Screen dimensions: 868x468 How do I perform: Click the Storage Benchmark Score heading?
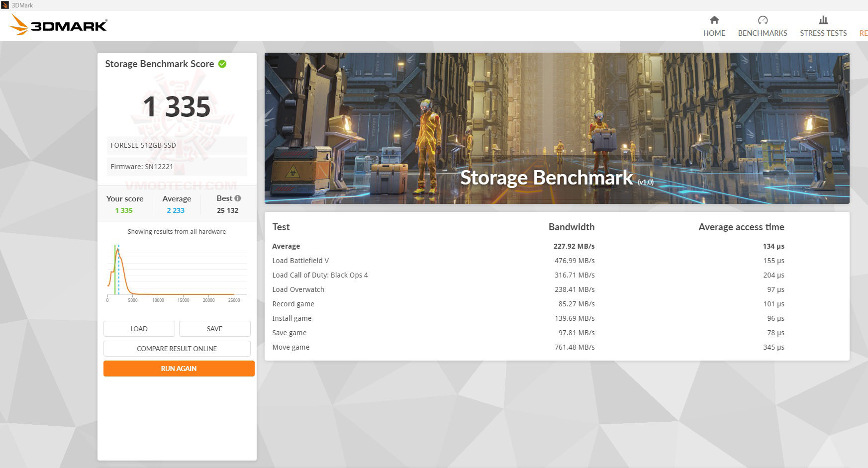(160, 64)
